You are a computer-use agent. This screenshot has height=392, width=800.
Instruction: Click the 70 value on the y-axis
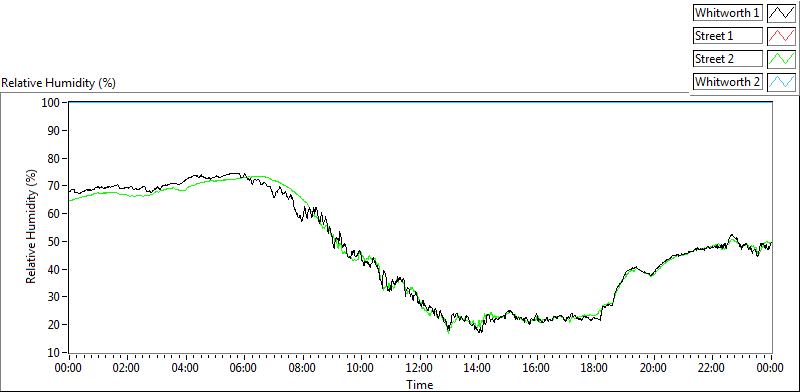[x=54, y=186]
